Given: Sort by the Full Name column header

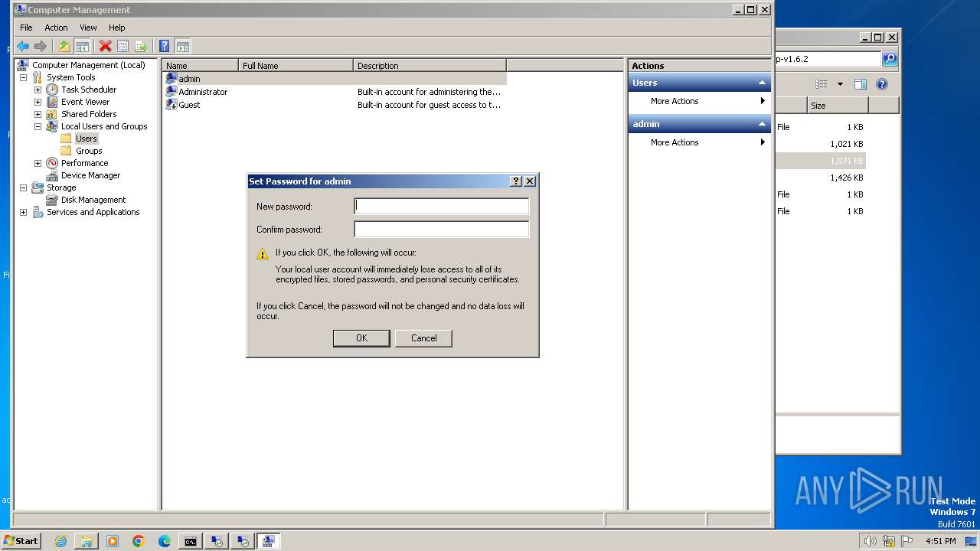Looking at the screenshot, I should (x=296, y=66).
